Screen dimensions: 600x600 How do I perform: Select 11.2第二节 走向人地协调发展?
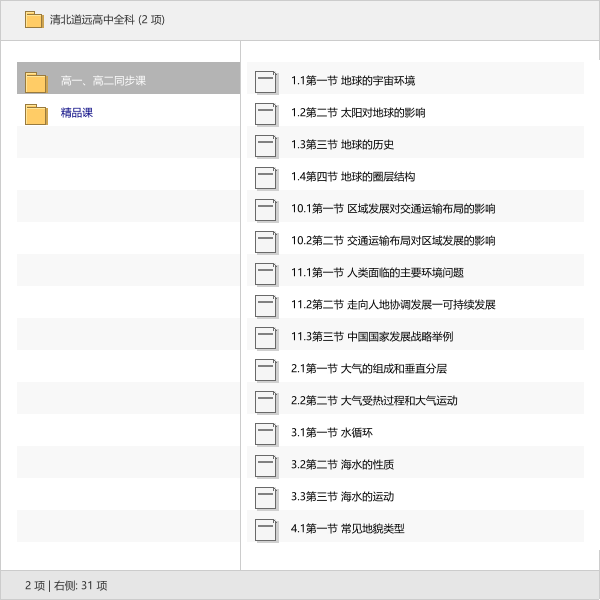click(393, 305)
